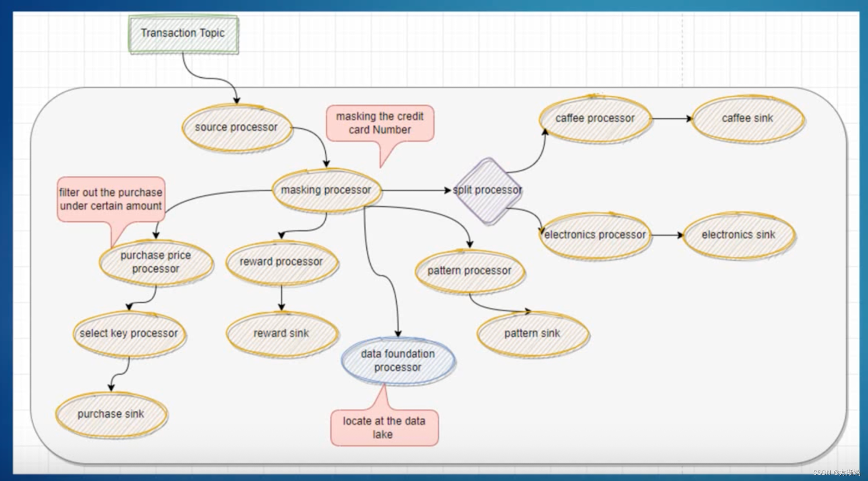Viewport: 868px width, 481px height.
Task: Select the reward sink node
Action: pyautogui.click(x=281, y=334)
